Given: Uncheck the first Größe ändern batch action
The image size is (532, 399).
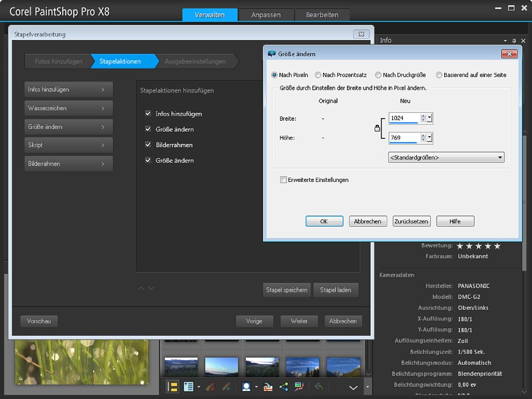Looking at the screenshot, I should (x=148, y=129).
